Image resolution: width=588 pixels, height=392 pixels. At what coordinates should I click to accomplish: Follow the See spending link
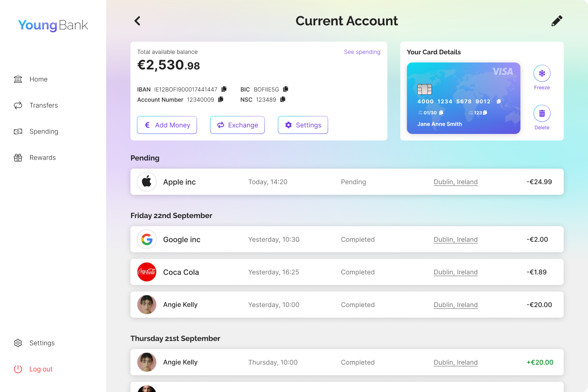point(362,52)
